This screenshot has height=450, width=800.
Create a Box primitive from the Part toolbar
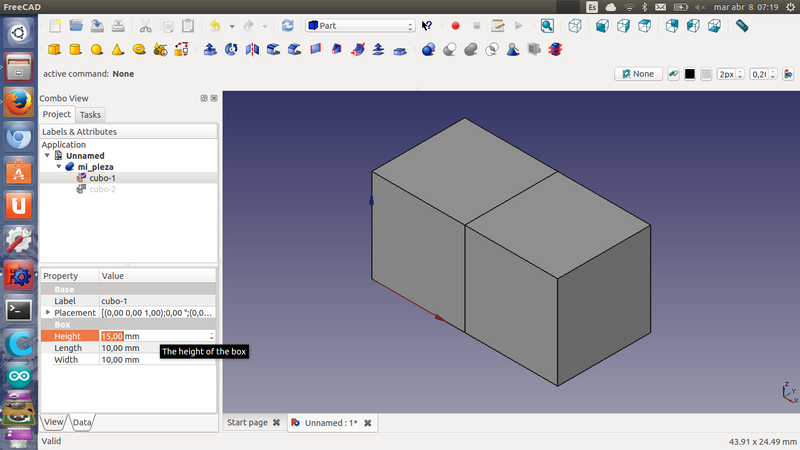point(54,49)
